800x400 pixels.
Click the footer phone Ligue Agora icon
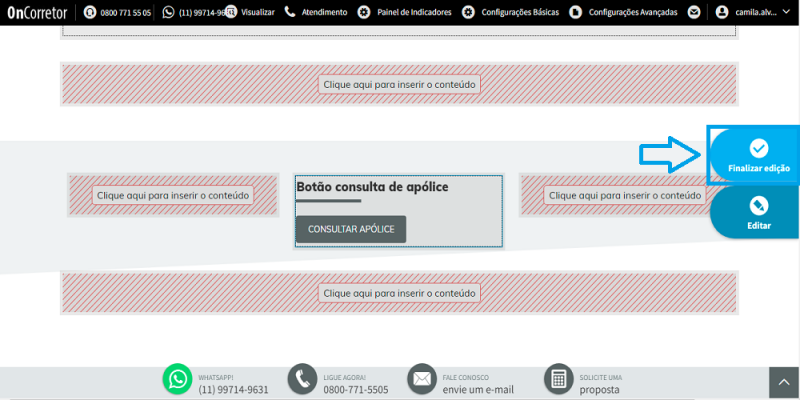click(x=303, y=379)
